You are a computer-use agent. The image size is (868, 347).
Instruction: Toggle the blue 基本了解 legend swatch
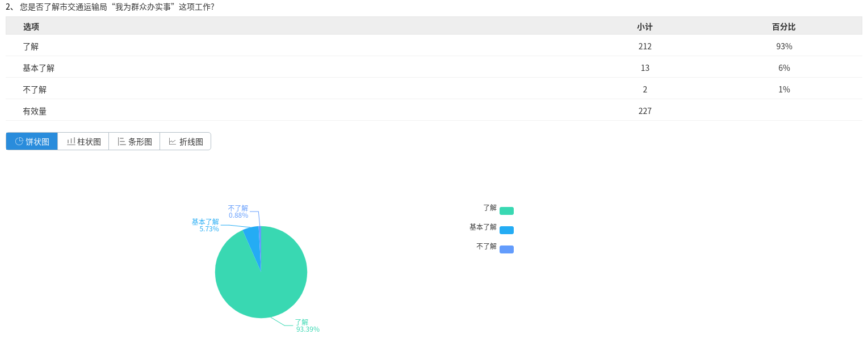pyautogui.click(x=506, y=230)
